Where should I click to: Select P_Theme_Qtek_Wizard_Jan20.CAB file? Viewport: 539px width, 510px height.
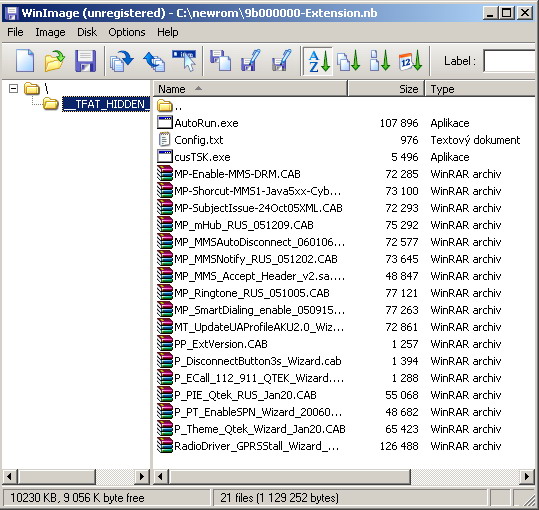pos(260,429)
